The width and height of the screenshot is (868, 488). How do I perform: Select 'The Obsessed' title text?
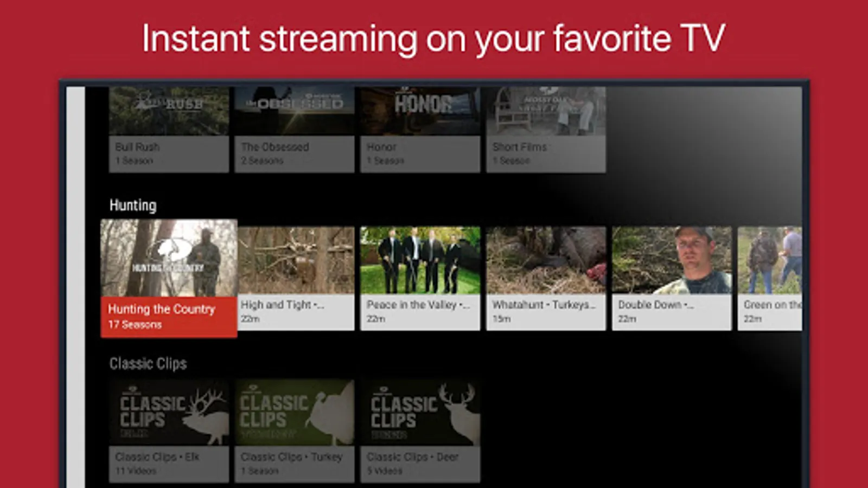[x=275, y=147]
